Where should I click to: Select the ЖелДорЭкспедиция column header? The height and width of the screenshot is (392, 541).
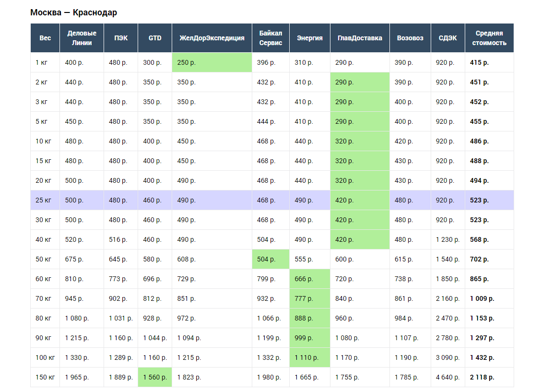point(212,38)
